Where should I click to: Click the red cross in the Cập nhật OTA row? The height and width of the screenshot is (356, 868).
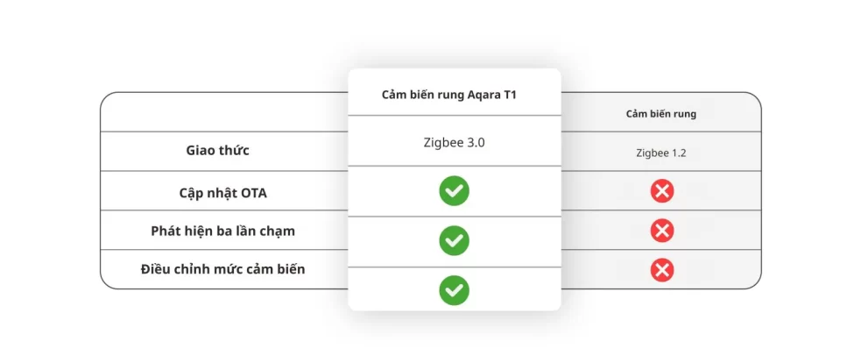[x=662, y=190]
